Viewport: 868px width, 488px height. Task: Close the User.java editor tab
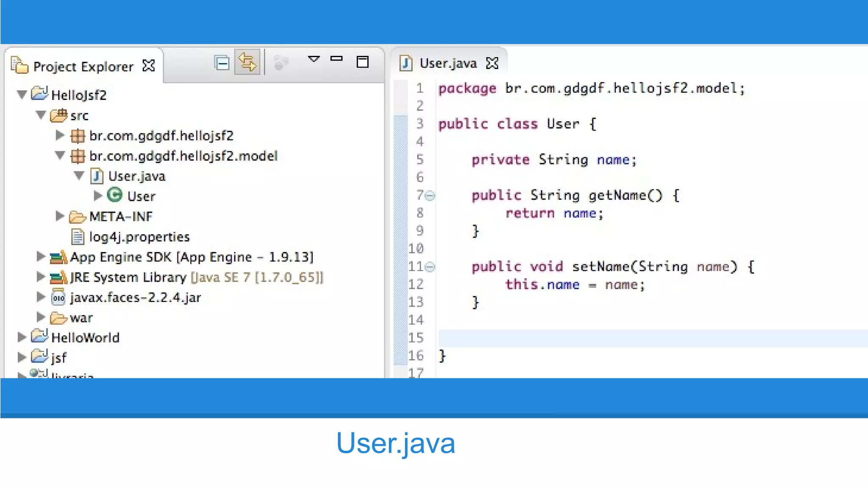point(492,63)
